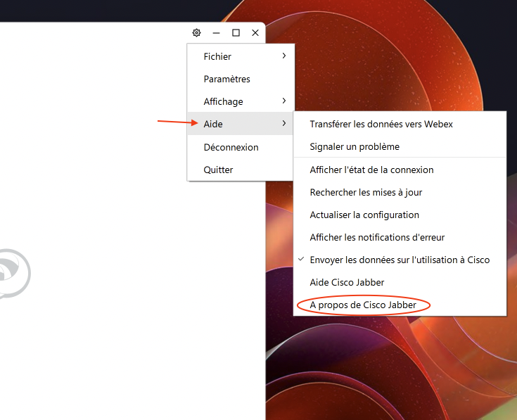Screen dimensions: 517x420
Task: Open Paramètres from the menu
Action: tap(226, 79)
